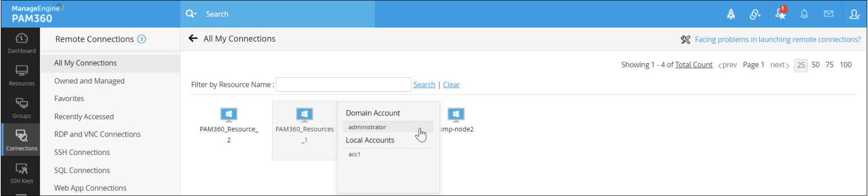Open the Dashboard sidebar icon
Image resolution: width=868 pixels, height=196 pixels.
point(21,43)
